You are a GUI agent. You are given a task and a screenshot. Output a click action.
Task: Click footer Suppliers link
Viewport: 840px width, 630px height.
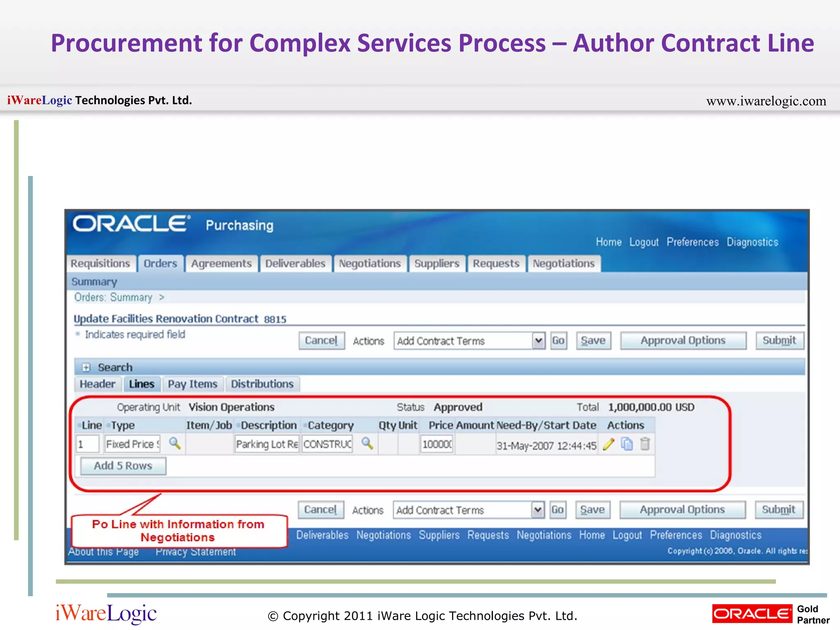pyautogui.click(x=439, y=535)
